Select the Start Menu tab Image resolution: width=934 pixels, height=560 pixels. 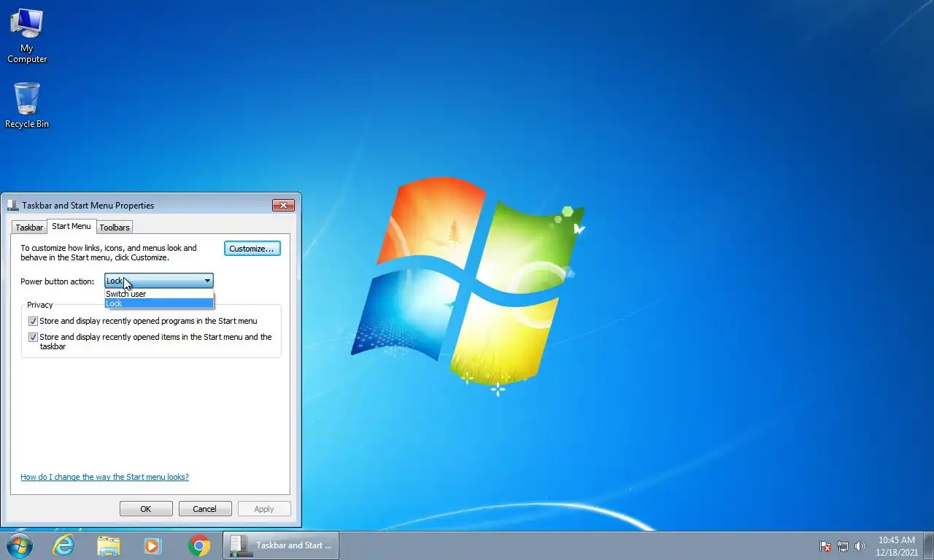click(x=72, y=226)
